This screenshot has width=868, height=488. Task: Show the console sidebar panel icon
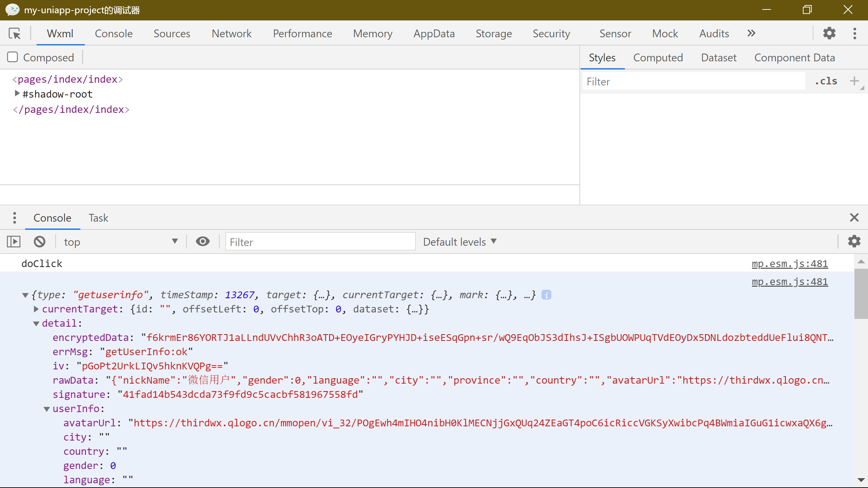[14, 242]
